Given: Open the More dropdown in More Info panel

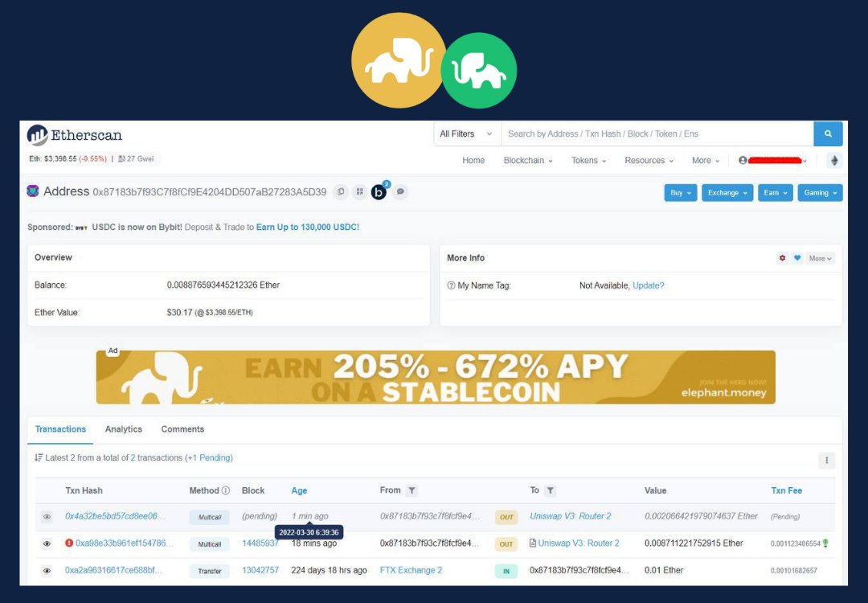Looking at the screenshot, I should pos(820,258).
